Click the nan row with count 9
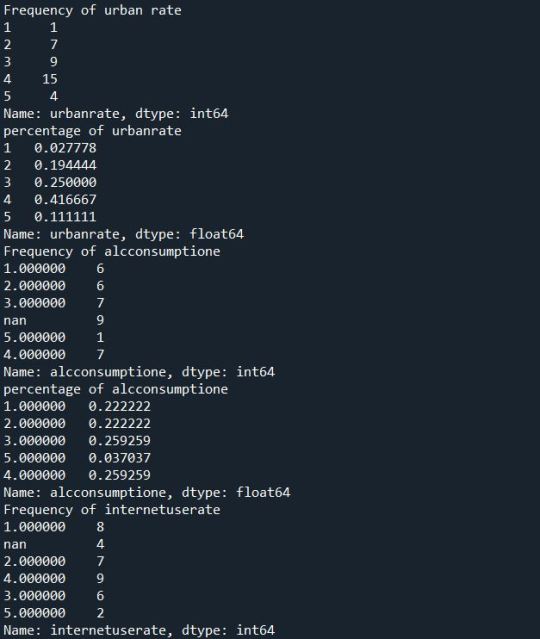Image resolution: width=540 pixels, height=639 pixels. (x=54, y=320)
